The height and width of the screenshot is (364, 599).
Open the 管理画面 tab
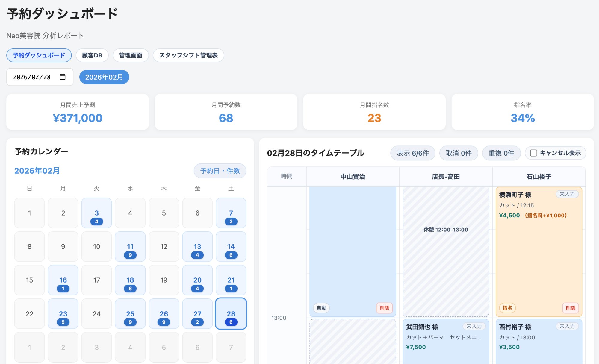point(131,55)
